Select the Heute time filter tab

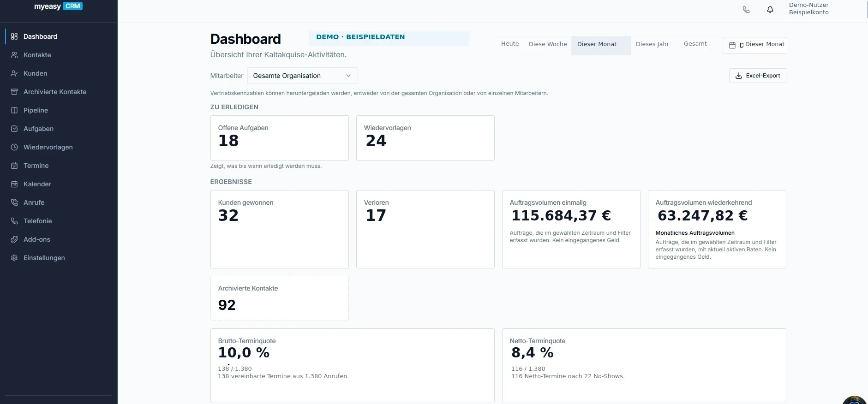pos(510,44)
